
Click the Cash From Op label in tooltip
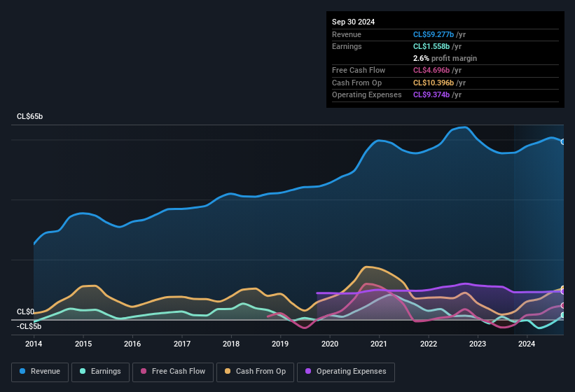[x=356, y=83]
